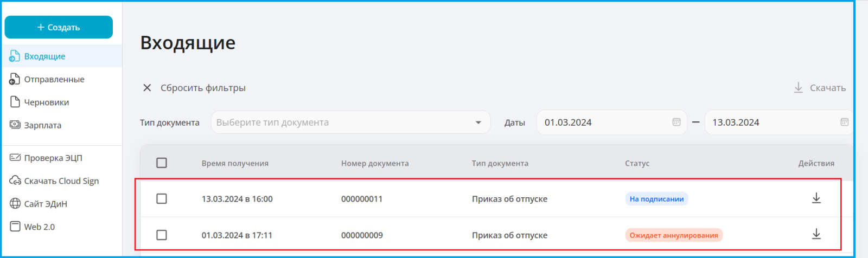
Task: Click the Проверка ЭЦП signature icon
Action: 15,157
